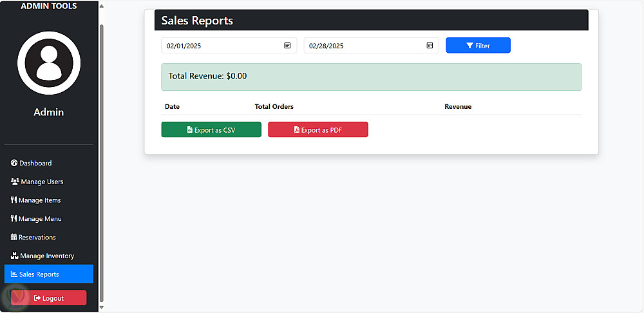
Task: Open the Manage Menu page
Action: 40,219
